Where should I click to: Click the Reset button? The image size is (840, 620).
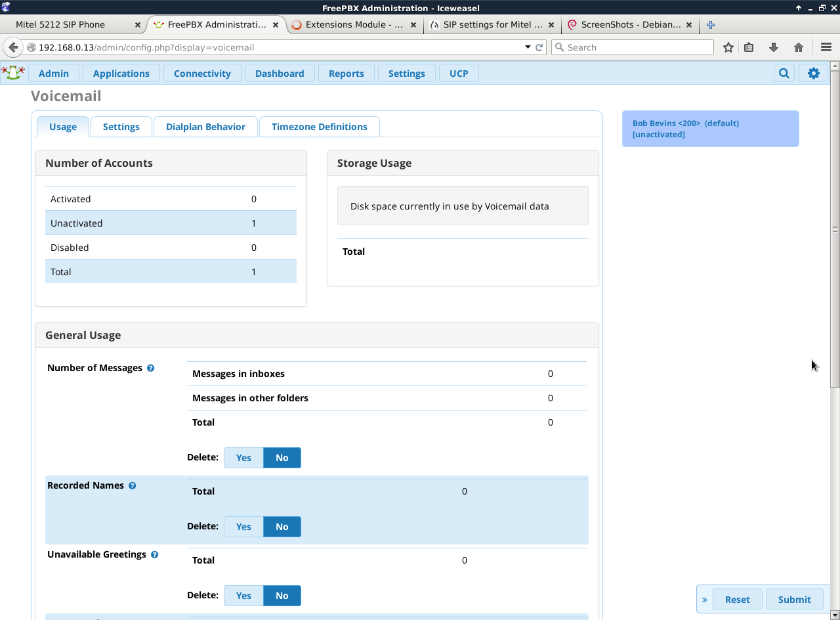point(738,600)
